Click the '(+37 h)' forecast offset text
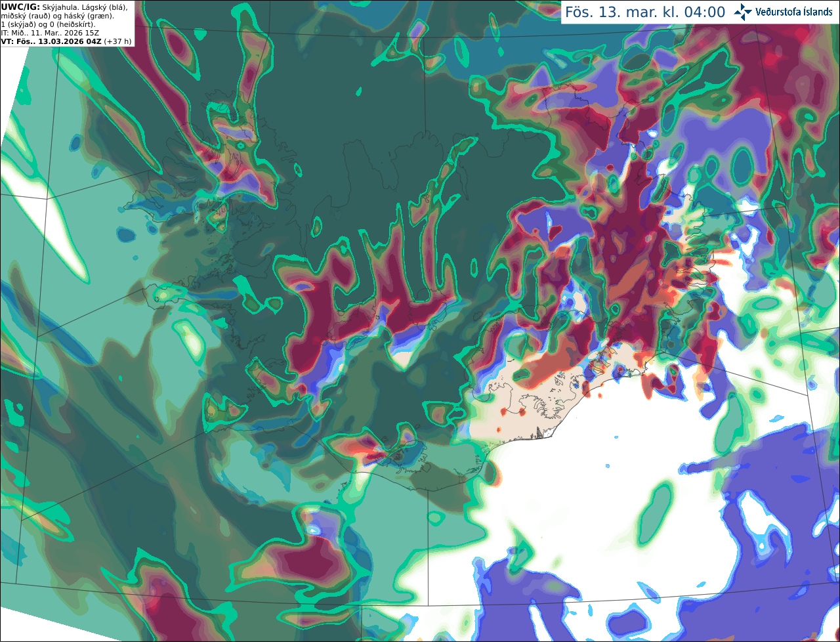This screenshot has height=642, width=840. pyautogui.click(x=118, y=41)
